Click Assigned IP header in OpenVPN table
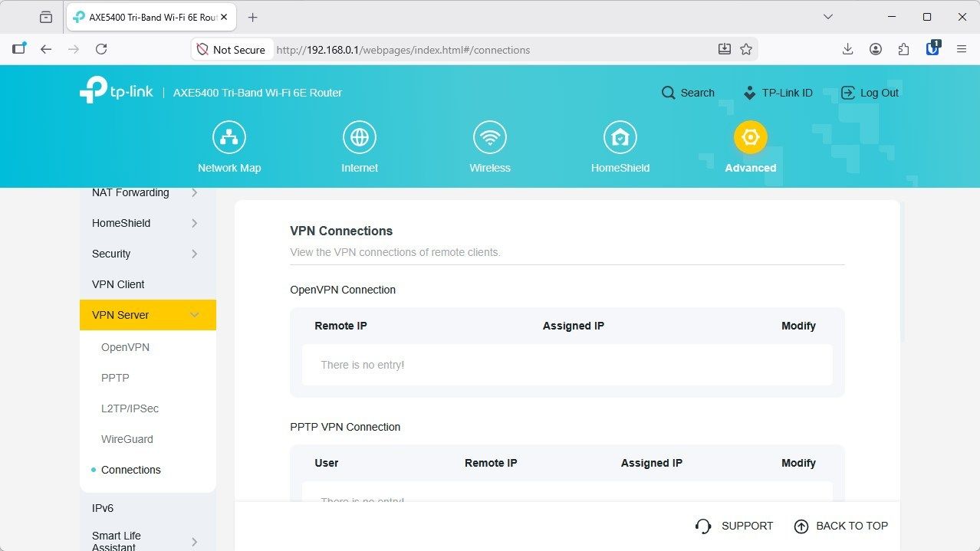 (574, 326)
